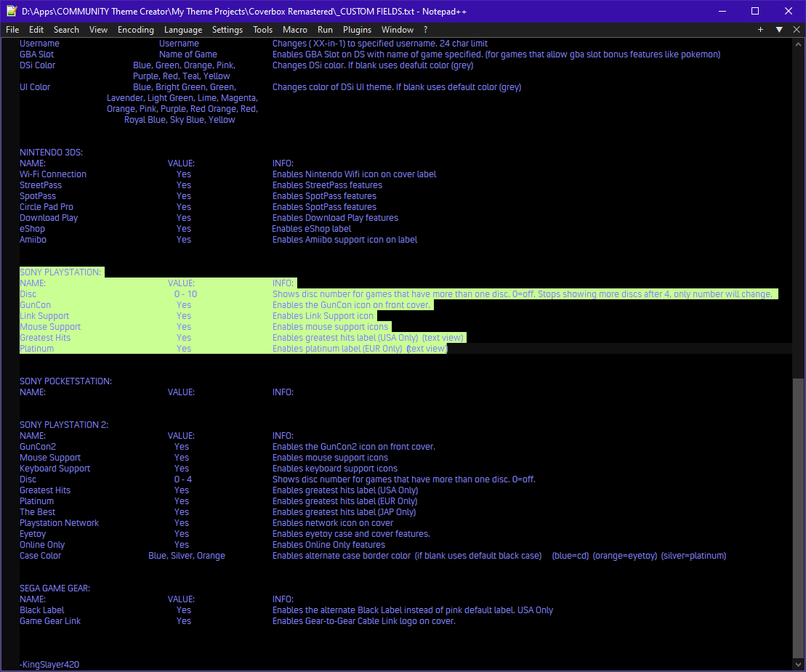The height and width of the screenshot is (672, 806).
Task: Click the 'Game Gear Link' field name
Action: [50, 621]
